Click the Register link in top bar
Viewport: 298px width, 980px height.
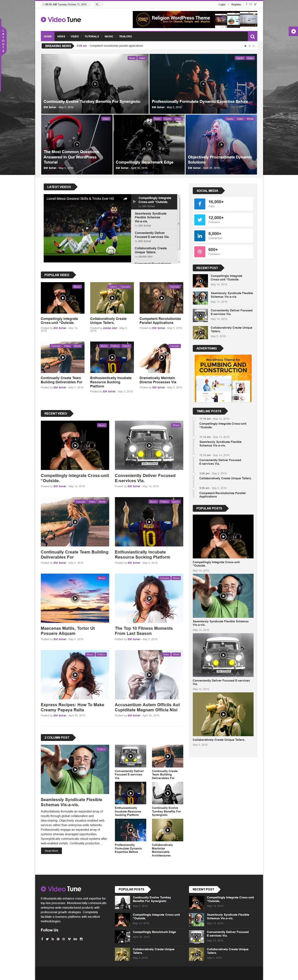pyautogui.click(x=236, y=5)
